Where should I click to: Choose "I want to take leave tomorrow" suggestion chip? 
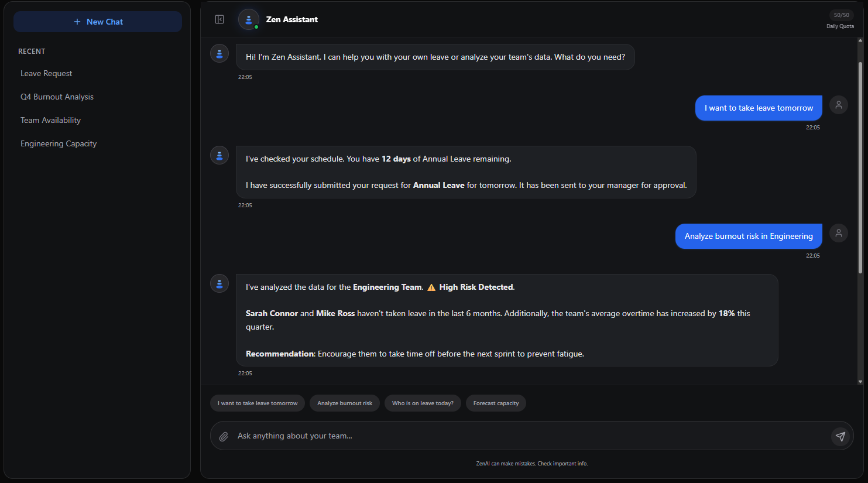click(258, 403)
